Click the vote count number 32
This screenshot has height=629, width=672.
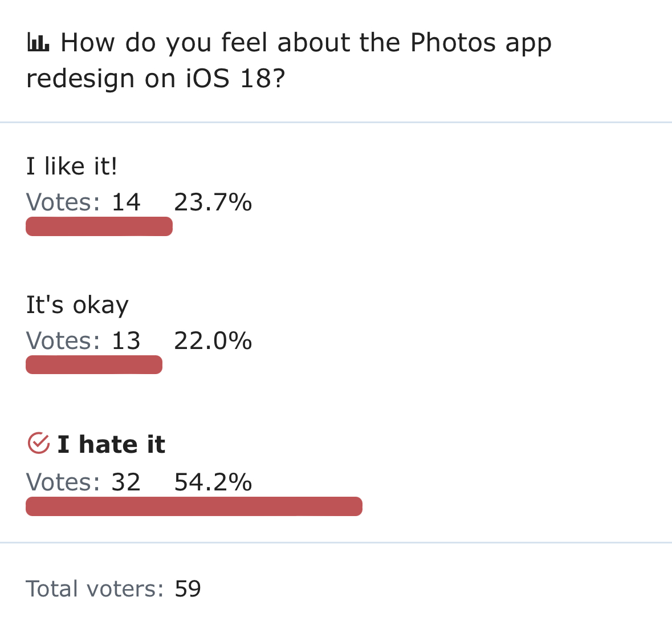tap(126, 482)
